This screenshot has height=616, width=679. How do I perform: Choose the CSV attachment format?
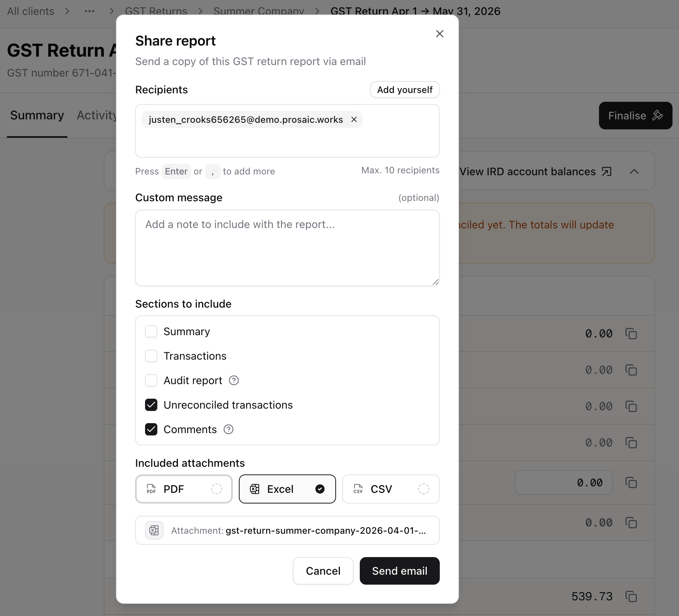click(391, 489)
